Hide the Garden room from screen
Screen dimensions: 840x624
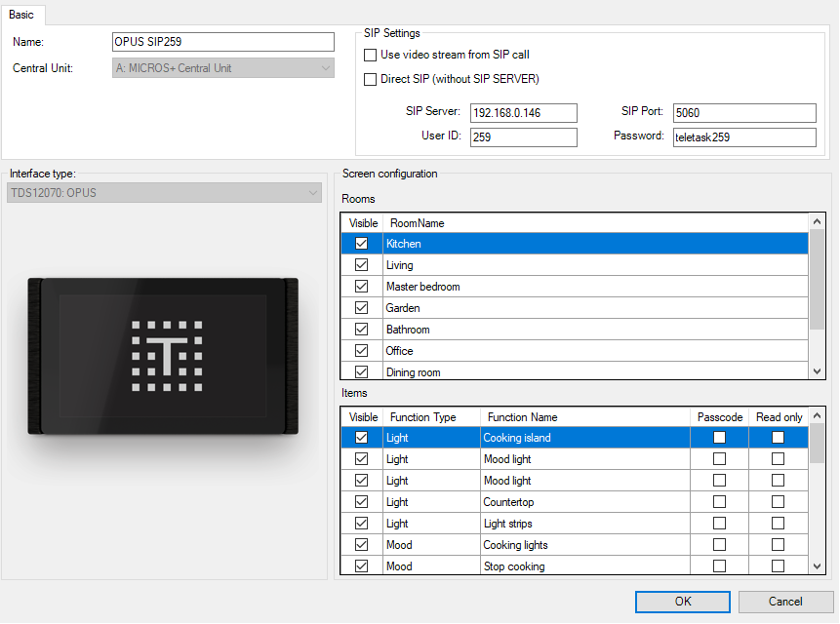point(362,308)
